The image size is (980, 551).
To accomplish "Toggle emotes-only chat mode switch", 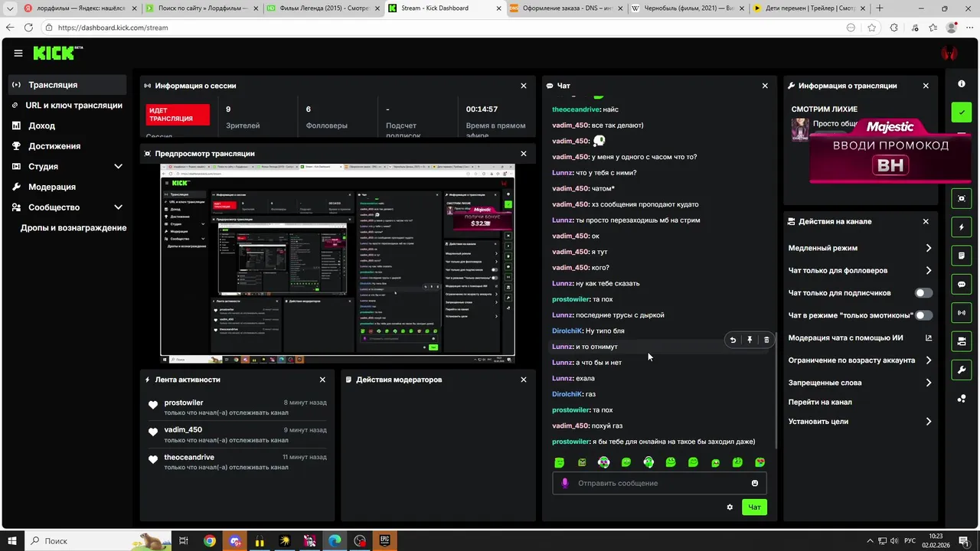I will [x=924, y=315].
